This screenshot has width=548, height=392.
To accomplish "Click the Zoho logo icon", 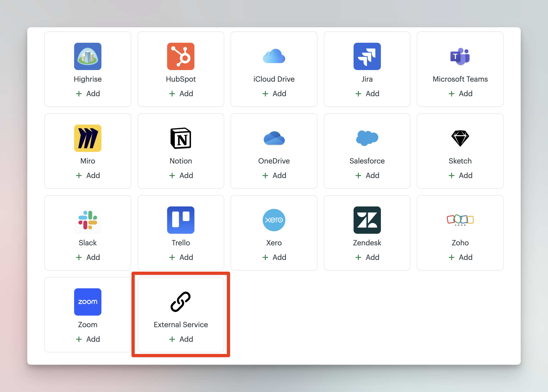I will coord(460,220).
